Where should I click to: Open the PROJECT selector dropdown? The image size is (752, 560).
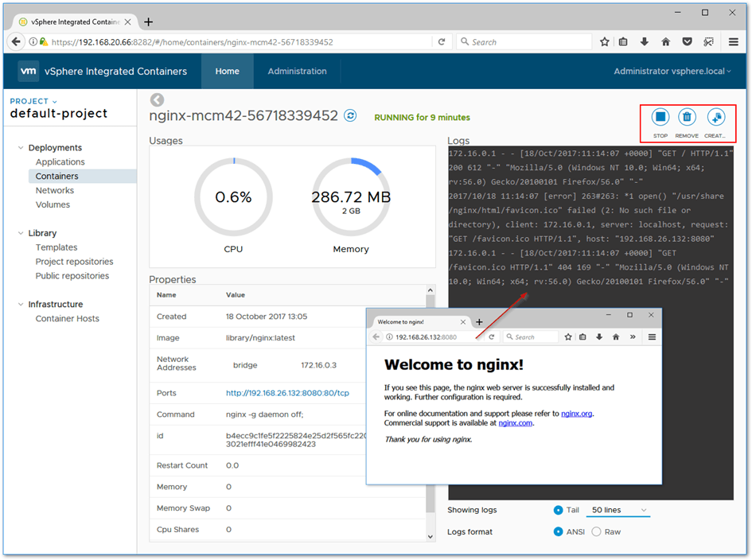click(x=33, y=101)
